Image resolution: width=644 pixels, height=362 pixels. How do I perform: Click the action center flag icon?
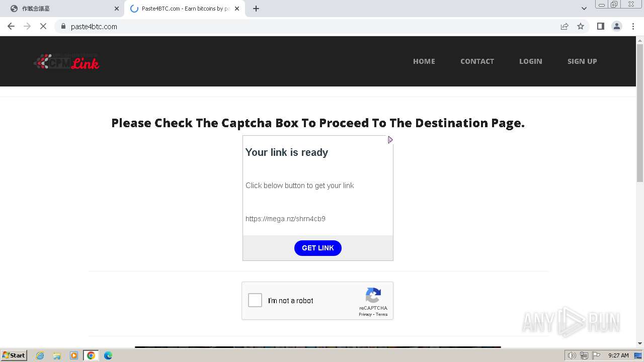(x=596, y=355)
